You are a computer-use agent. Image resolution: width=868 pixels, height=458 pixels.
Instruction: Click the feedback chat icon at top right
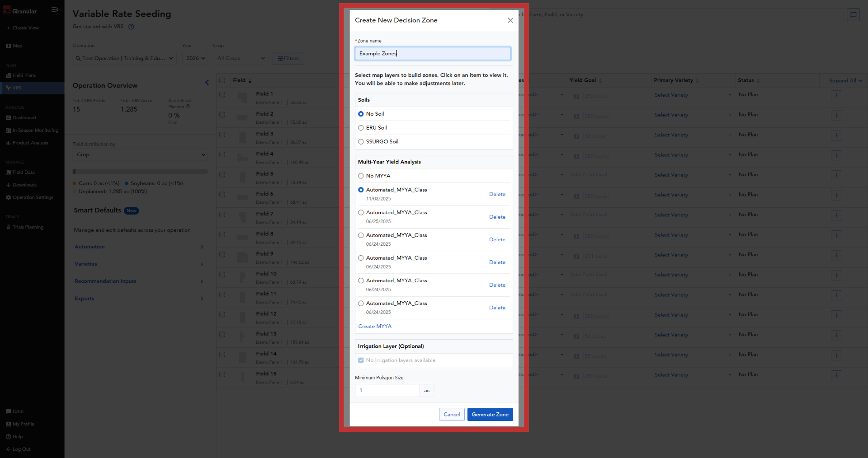click(x=853, y=14)
